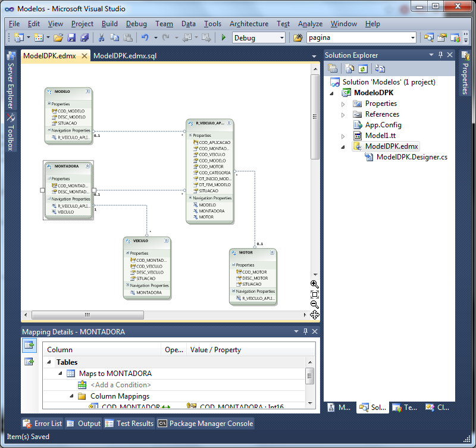Viewport: 476px width, 448px height.
Task: Click Start Debugging green arrow
Action: pos(223,37)
